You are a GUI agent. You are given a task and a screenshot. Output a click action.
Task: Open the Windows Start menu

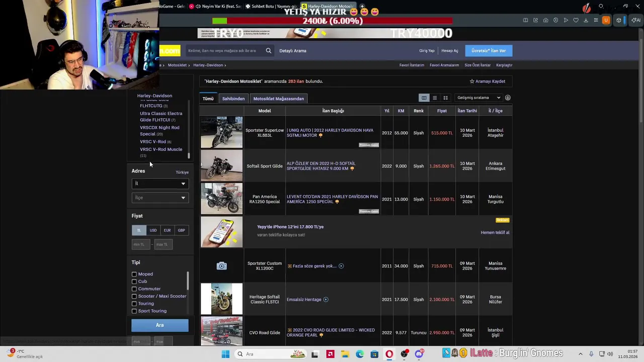point(225,354)
